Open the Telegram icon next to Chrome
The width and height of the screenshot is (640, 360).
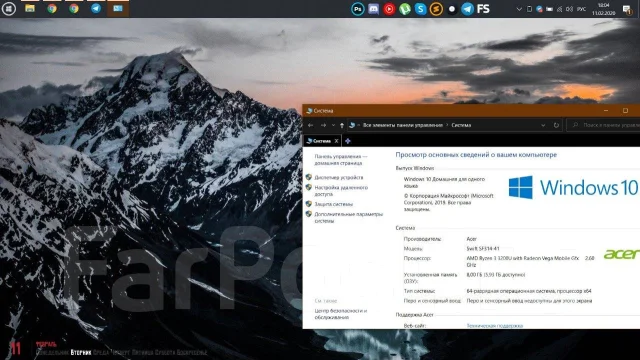tap(96, 8)
